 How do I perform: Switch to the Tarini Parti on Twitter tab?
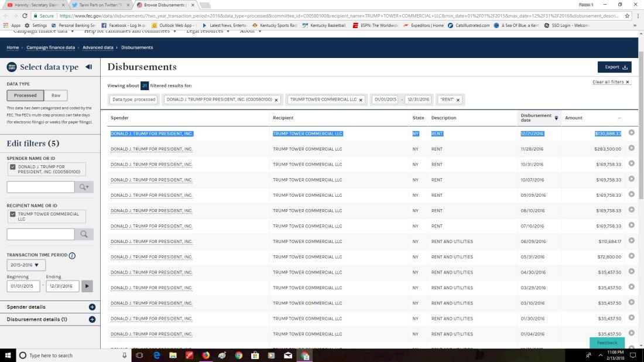(x=100, y=5)
